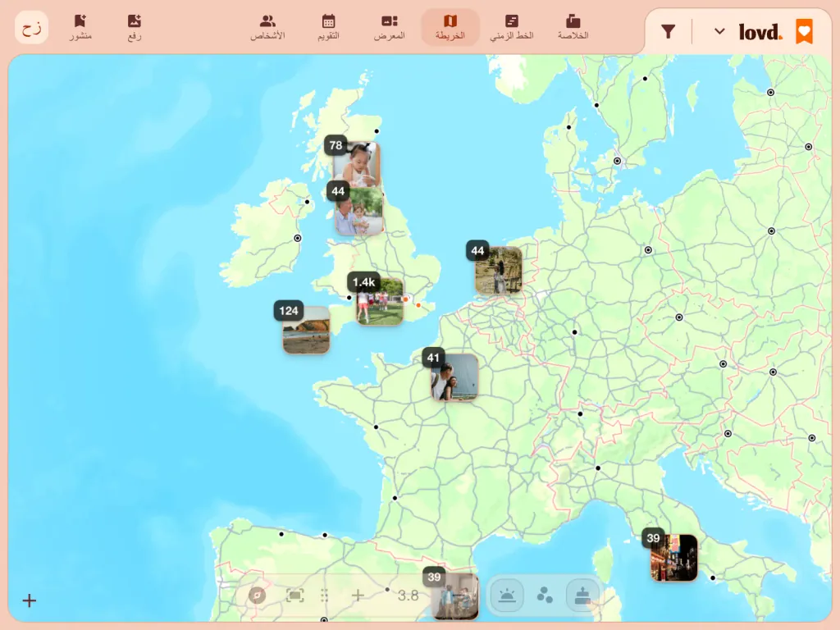Viewport: 840px width, 630px height.
Task: Open the 39-photo cluster over Spain toolbar
Action: pyautogui.click(x=454, y=596)
